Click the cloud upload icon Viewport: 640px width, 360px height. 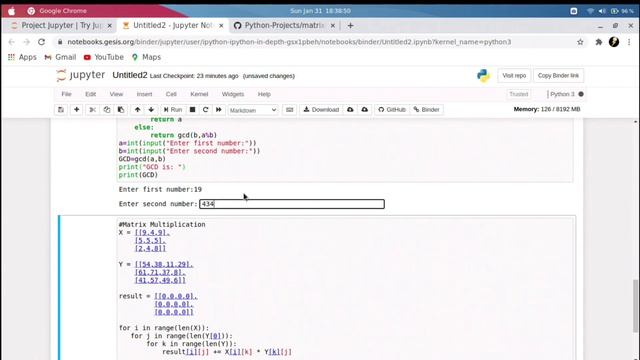[x=364, y=110]
